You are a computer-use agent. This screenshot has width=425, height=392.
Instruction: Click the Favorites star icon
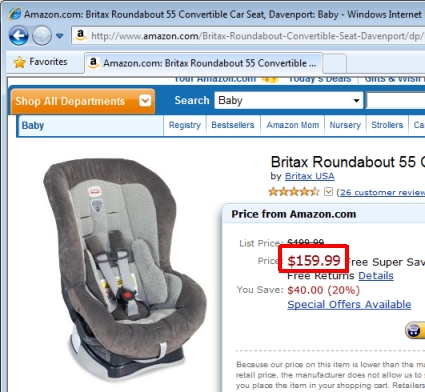point(20,62)
